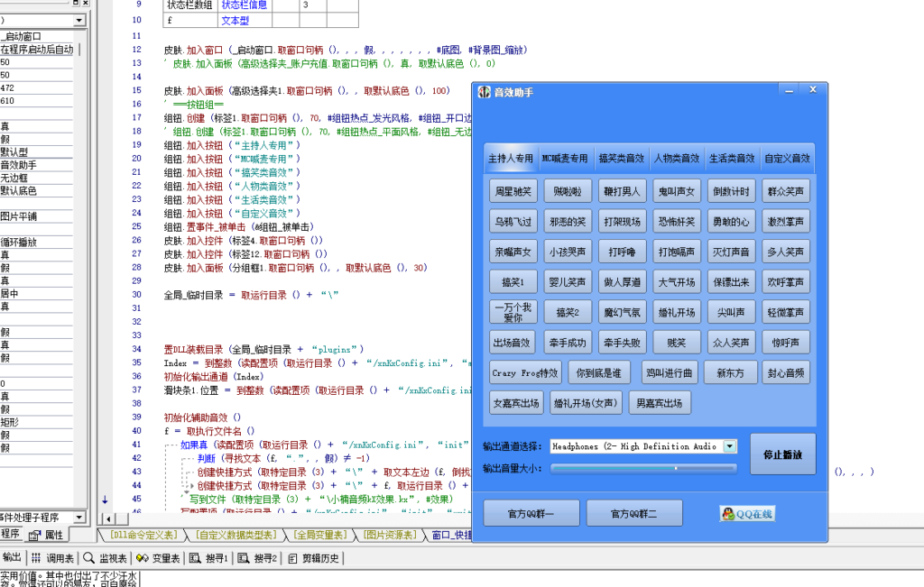This screenshot has width=924, height=587.
Task: Open the 剪辑历史 clipboard history icon
Action: tap(292, 556)
